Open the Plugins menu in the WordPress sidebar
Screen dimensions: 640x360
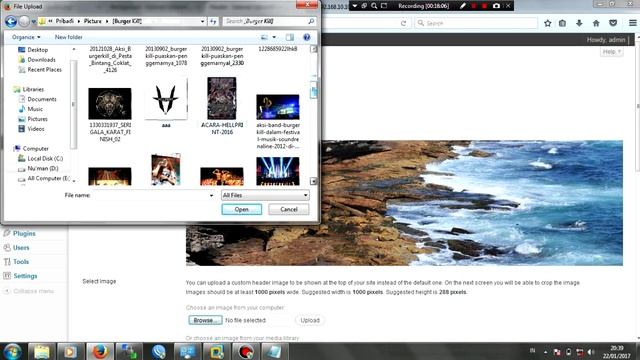tap(24, 233)
